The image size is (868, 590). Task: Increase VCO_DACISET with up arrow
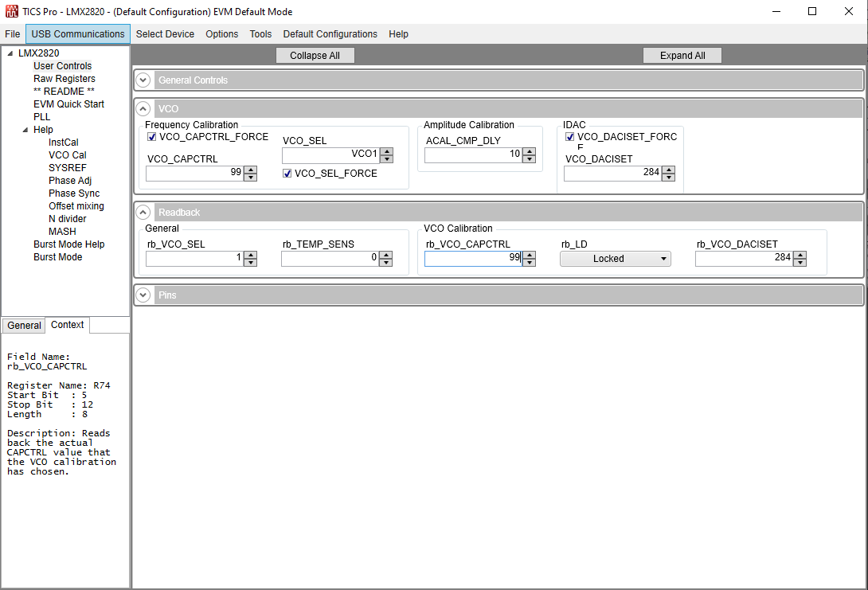669,170
